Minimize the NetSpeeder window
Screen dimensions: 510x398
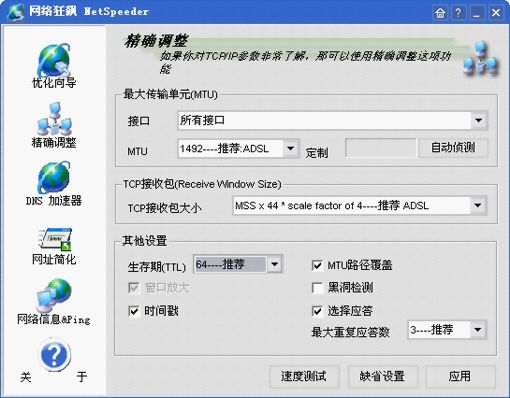[x=477, y=13]
